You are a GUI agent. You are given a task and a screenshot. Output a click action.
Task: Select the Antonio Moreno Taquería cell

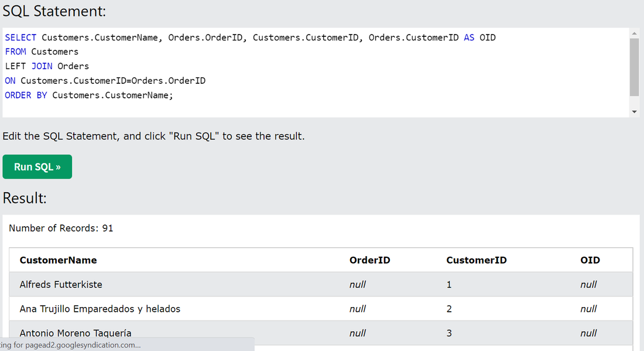pos(76,333)
